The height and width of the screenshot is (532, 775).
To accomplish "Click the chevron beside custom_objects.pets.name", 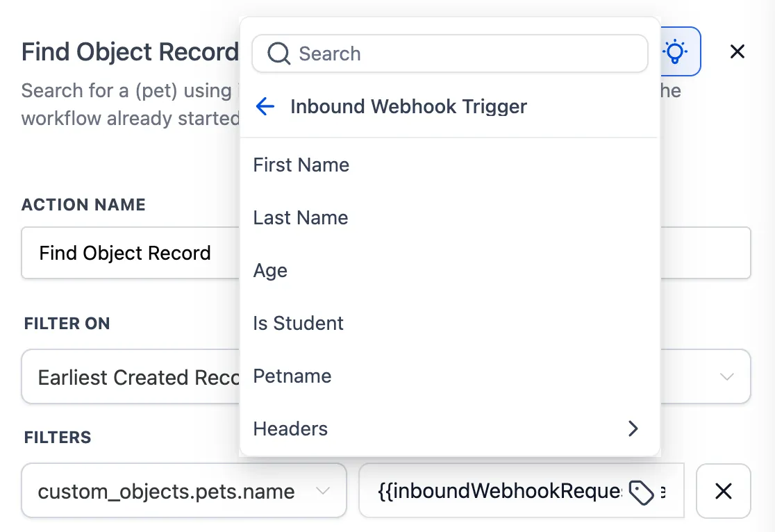I will tap(323, 491).
